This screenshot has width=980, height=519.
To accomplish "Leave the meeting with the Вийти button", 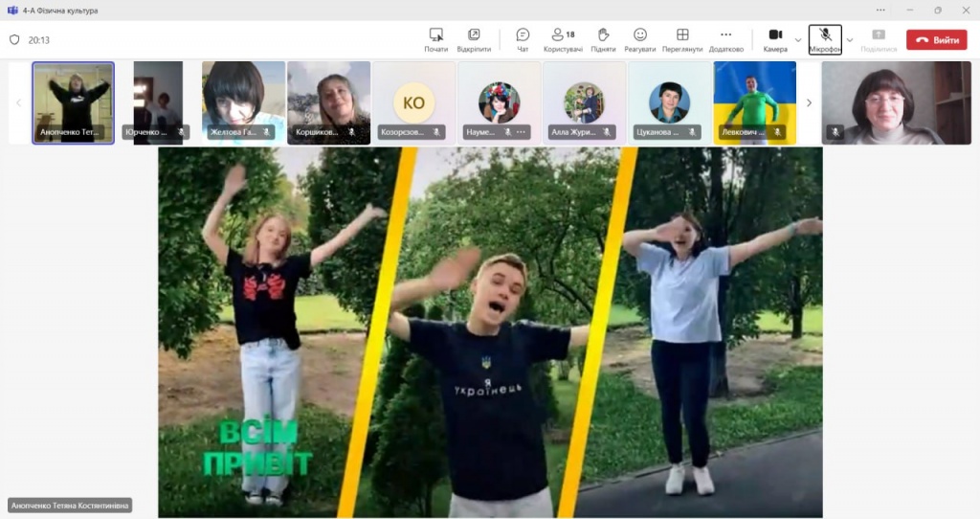I will point(936,40).
